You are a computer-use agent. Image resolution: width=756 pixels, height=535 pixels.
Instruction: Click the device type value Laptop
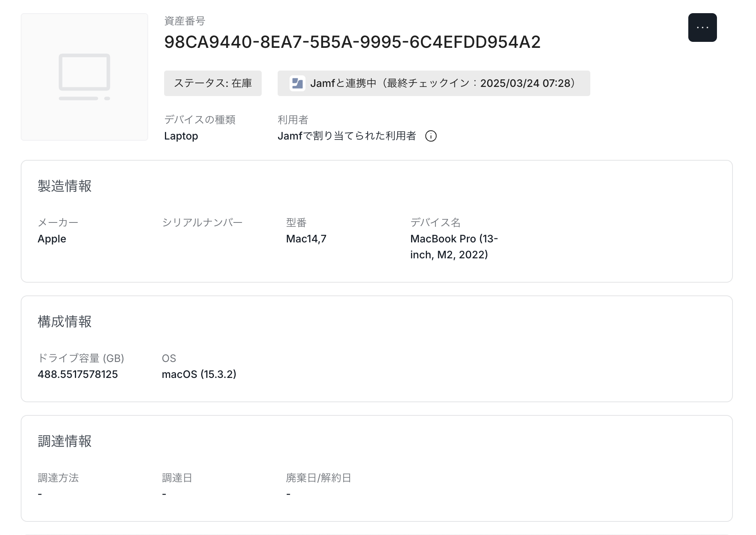[181, 136]
